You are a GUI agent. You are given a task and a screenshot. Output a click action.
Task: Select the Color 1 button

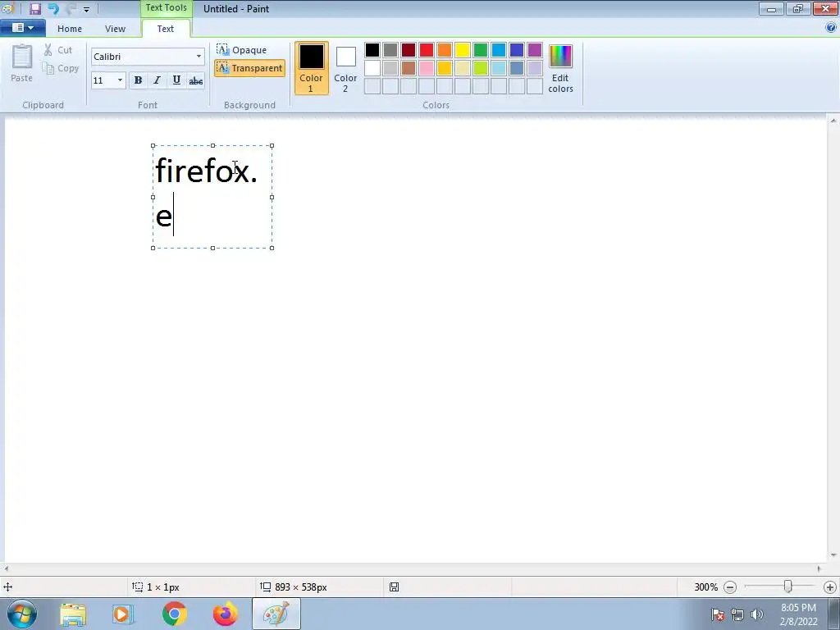[311, 68]
